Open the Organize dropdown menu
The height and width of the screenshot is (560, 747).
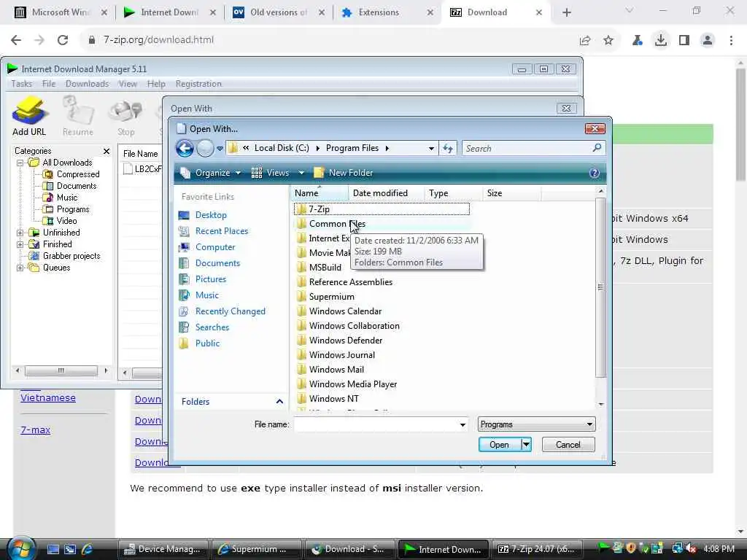point(211,173)
